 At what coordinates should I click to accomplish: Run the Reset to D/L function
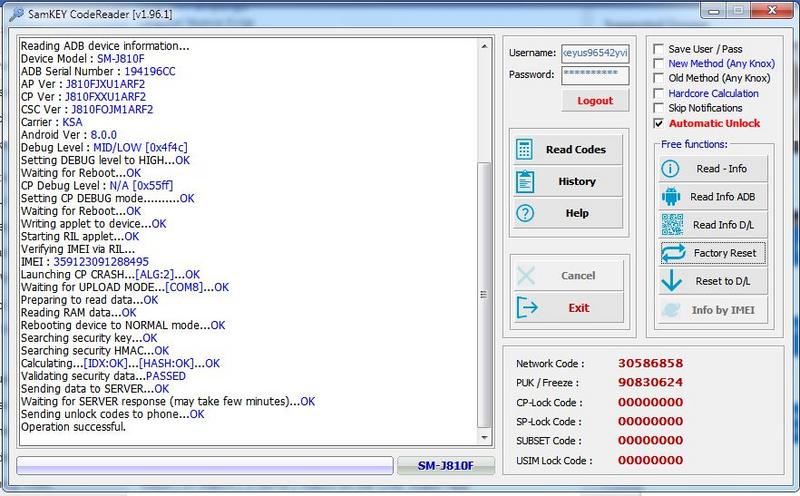tap(713, 281)
